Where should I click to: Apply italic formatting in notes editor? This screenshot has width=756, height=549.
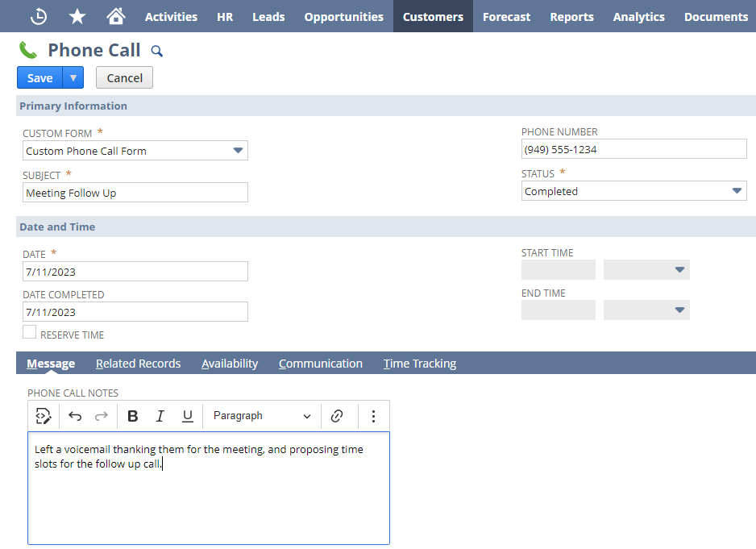[160, 416]
